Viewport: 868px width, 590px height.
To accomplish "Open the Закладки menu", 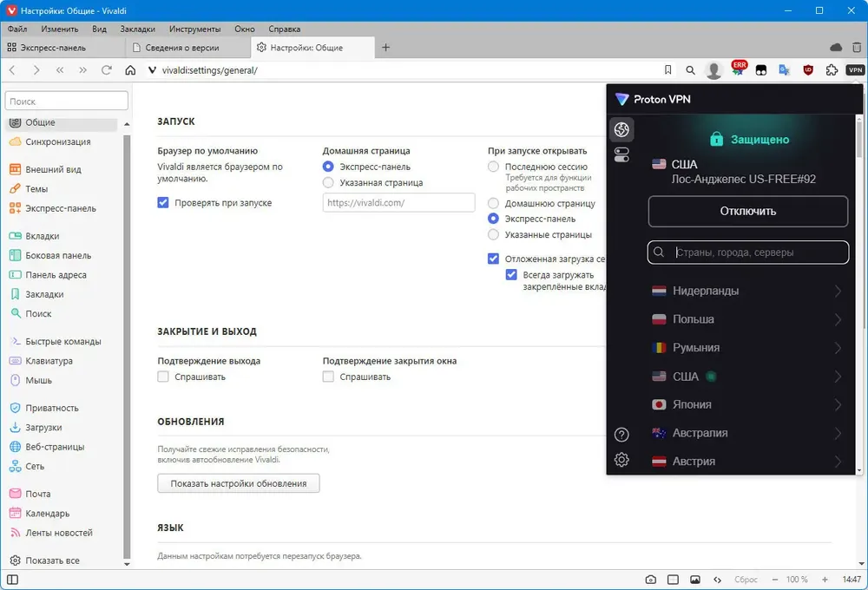I will click(137, 29).
